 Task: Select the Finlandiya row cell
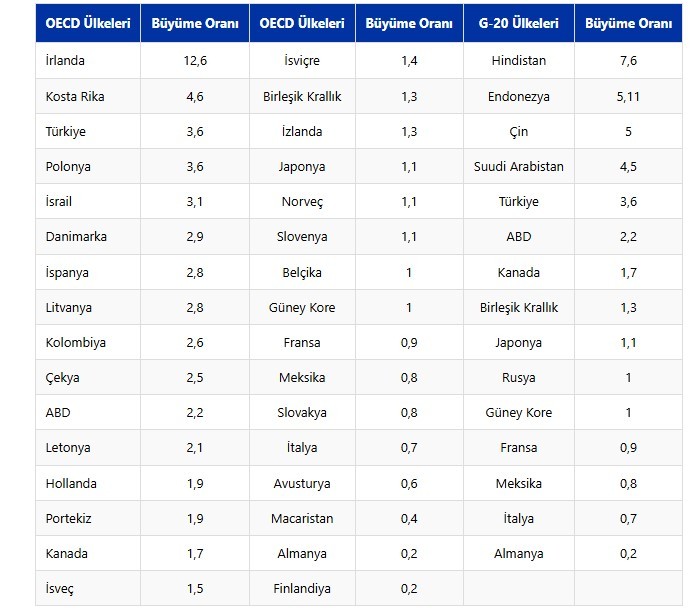click(x=301, y=589)
